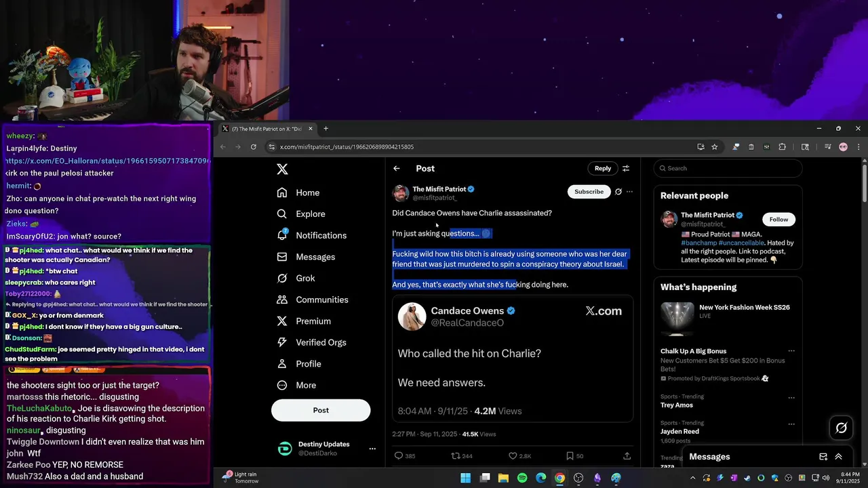
Task: Expand the More menu in the sidebar
Action: pyautogui.click(x=296, y=385)
